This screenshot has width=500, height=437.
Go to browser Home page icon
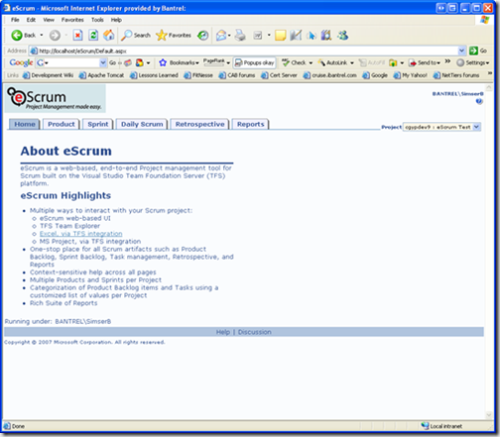click(109, 35)
